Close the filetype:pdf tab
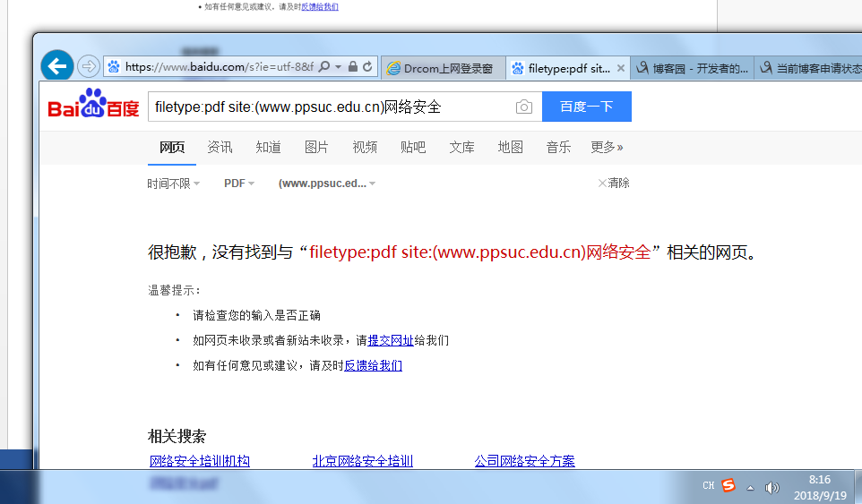 coord(621,68)
